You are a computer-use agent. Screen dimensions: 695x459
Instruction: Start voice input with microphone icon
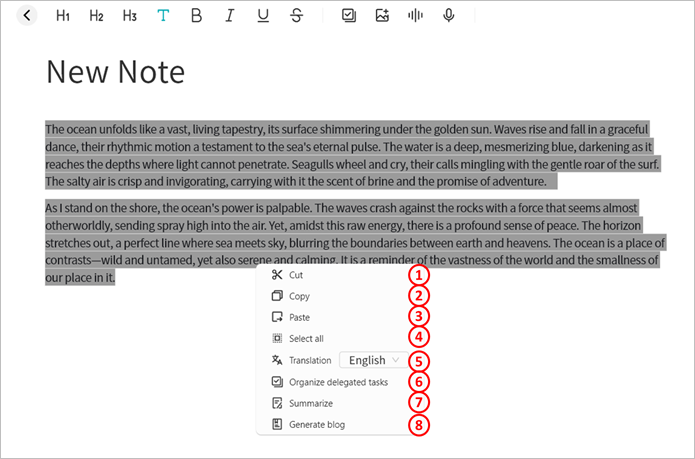point(449,16)
